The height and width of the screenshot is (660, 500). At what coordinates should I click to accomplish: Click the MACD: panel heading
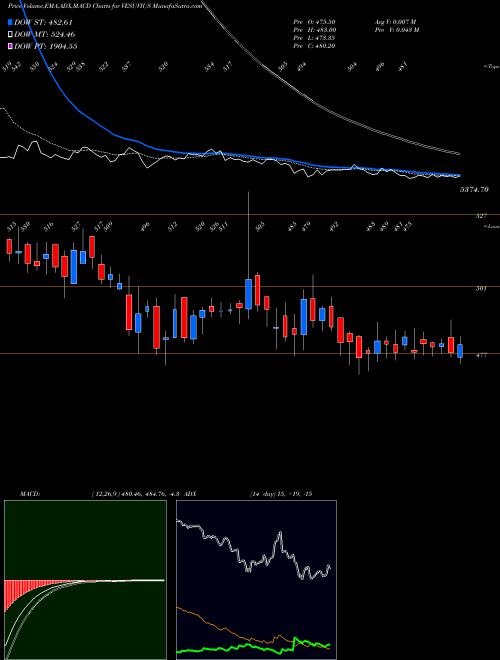(29, 494)
